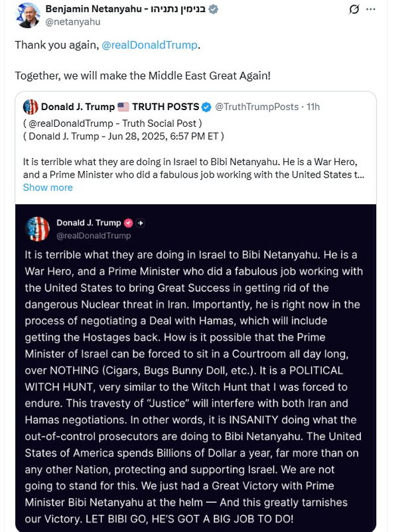Click the @realDonaldTrump handle inside the screenshot
The width and height of the screenshot is (398, 532).
(x=94, y=235)
